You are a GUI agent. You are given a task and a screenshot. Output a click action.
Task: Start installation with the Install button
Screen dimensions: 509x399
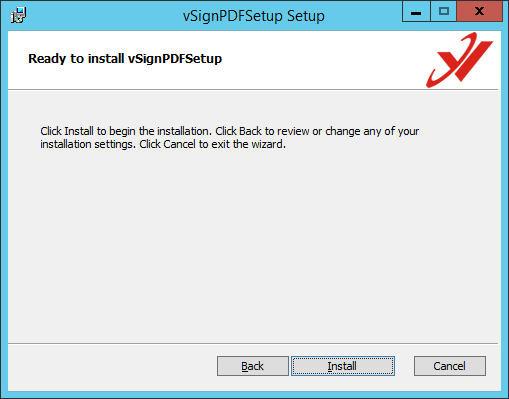(x=343, y=366)
